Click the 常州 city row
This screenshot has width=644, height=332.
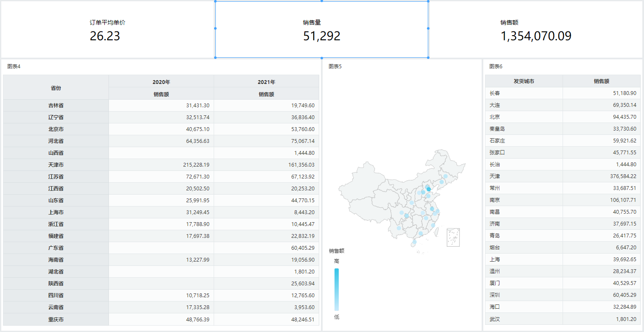point(563,188)
